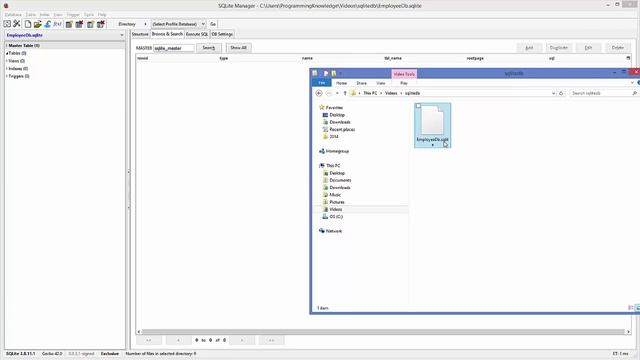Expand the Explorer ribbon chevron
Screen dimensions: 640x360
coord(632,83)
